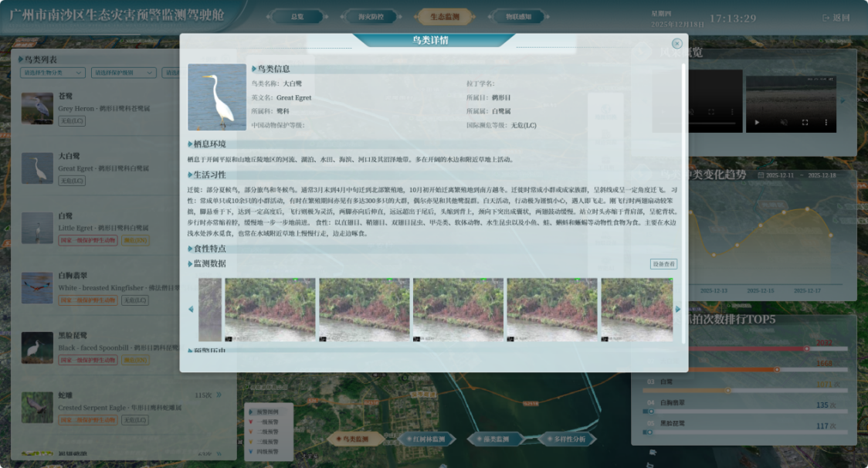Click the 二级预警 legend marker

pos(251,432)
